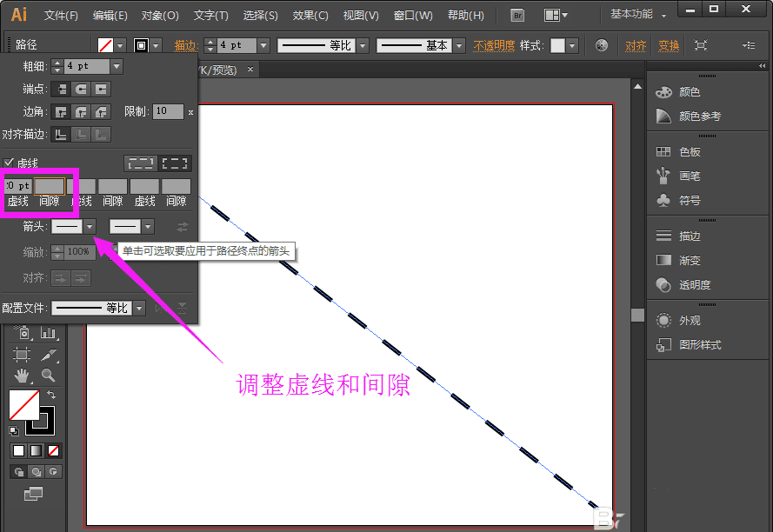
Task: Click the Gradient mode button
Action: (36, 450)
